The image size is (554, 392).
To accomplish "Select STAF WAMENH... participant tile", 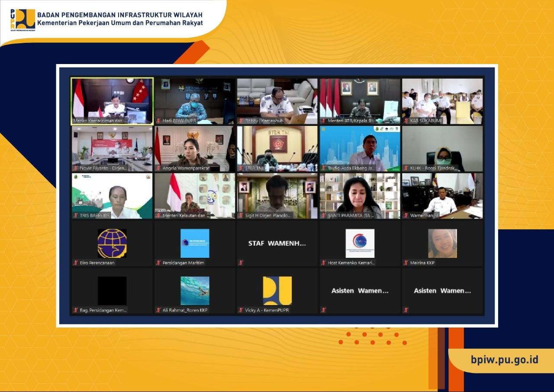I will pos(277,243).
